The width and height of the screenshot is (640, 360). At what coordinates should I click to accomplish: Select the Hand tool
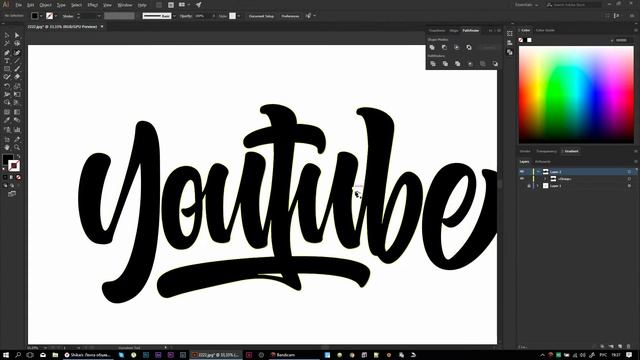tap(7, 147)
